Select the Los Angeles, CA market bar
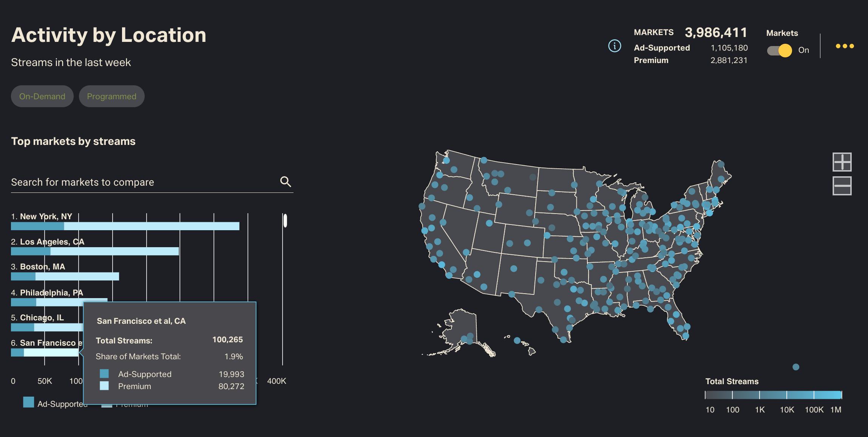 [95, 251]
